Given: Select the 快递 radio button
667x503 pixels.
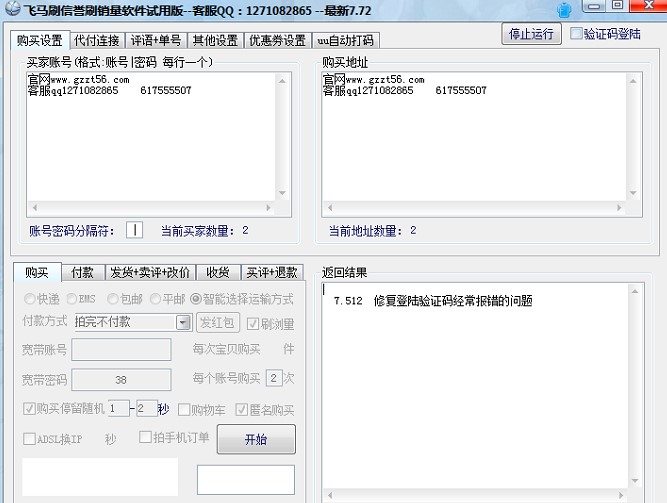Looking at the screenshot, I should point(29,299).
